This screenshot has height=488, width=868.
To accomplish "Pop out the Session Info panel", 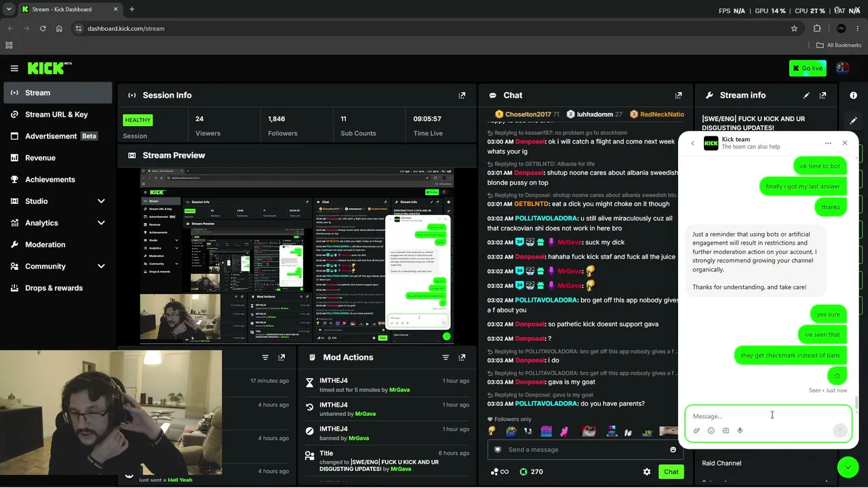I will pos(462,96).
